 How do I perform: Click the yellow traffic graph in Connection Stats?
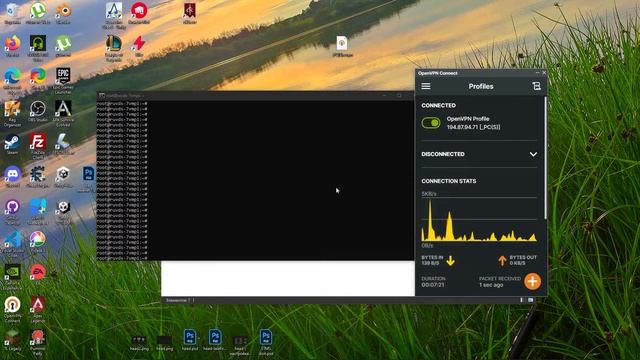tap(479, 221)
